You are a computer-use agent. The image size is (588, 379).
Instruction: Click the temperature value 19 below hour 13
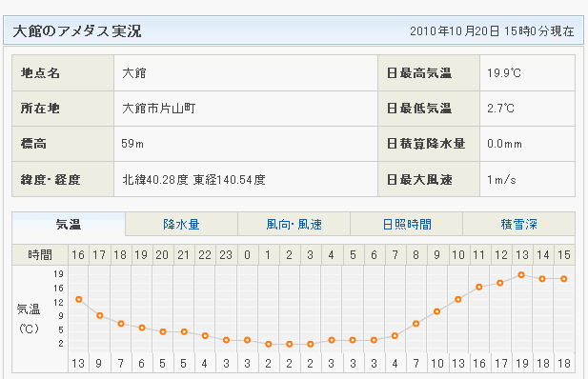tap(521, 363)
